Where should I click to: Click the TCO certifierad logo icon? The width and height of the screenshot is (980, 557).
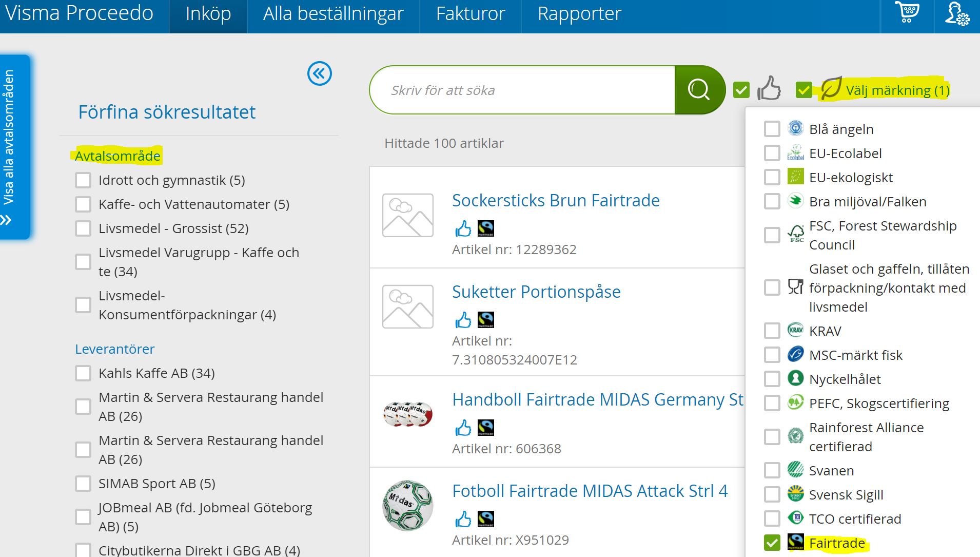coord(795,518)
